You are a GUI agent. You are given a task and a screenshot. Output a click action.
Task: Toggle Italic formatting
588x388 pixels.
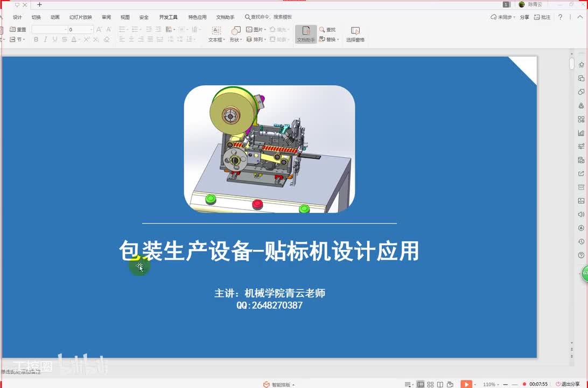click(x=45, y=39)
